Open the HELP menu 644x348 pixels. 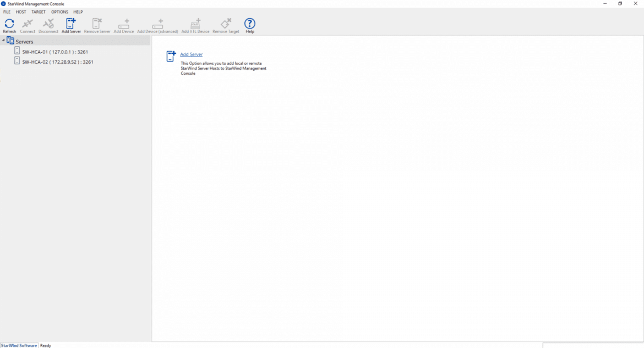click(78, 12)
